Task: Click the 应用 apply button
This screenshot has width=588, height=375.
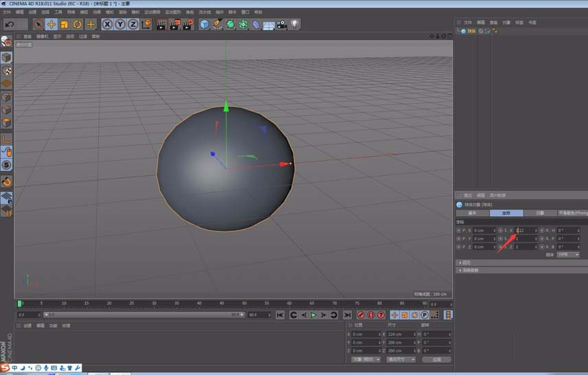Action: (436, 359)
